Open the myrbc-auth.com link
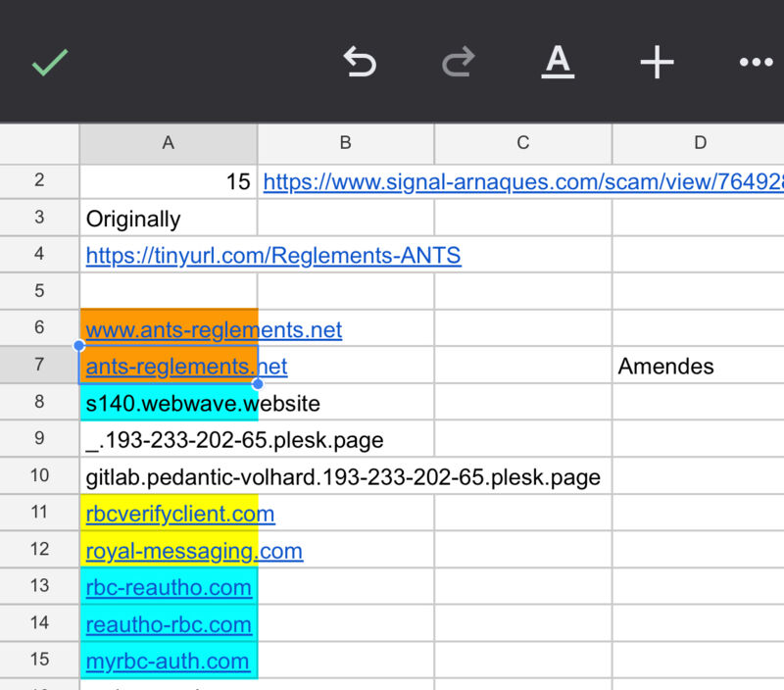 tap(168, 662)
